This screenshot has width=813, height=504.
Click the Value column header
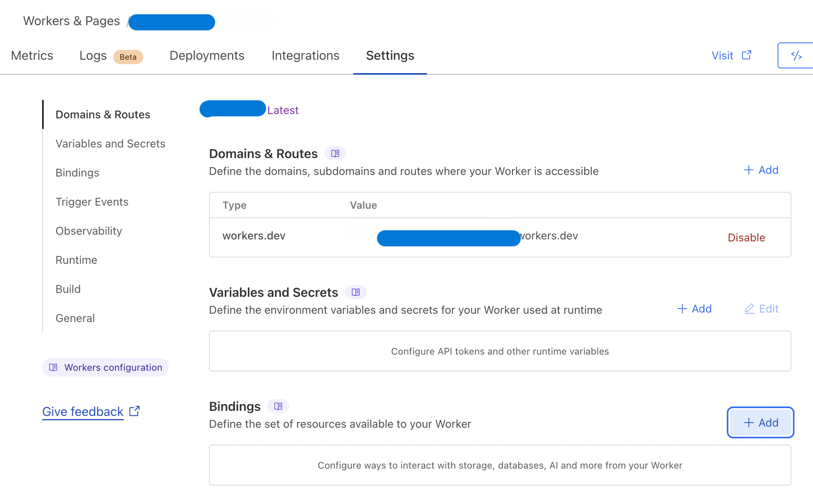click(x=363, y=205)
